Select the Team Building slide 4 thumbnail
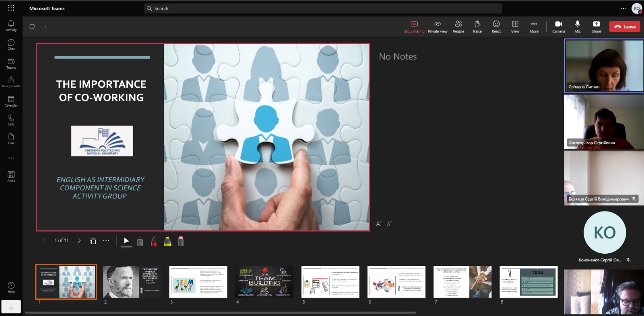Screen dimensions: 644x316 (x=264, y=281)
